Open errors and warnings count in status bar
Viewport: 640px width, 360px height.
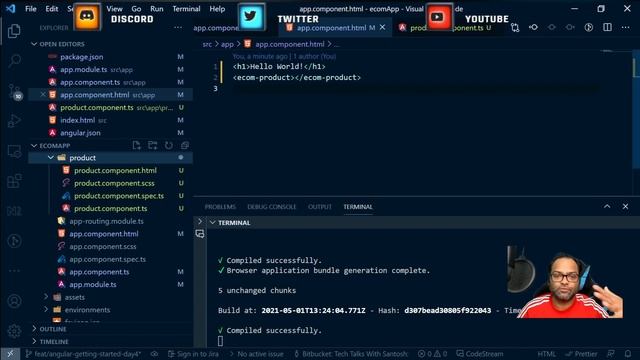tap(433, 354)
